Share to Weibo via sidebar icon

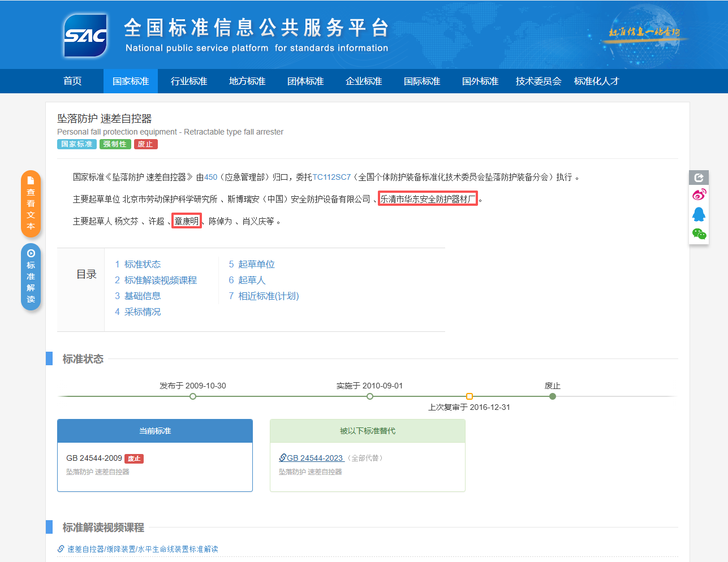coord(699,195)
